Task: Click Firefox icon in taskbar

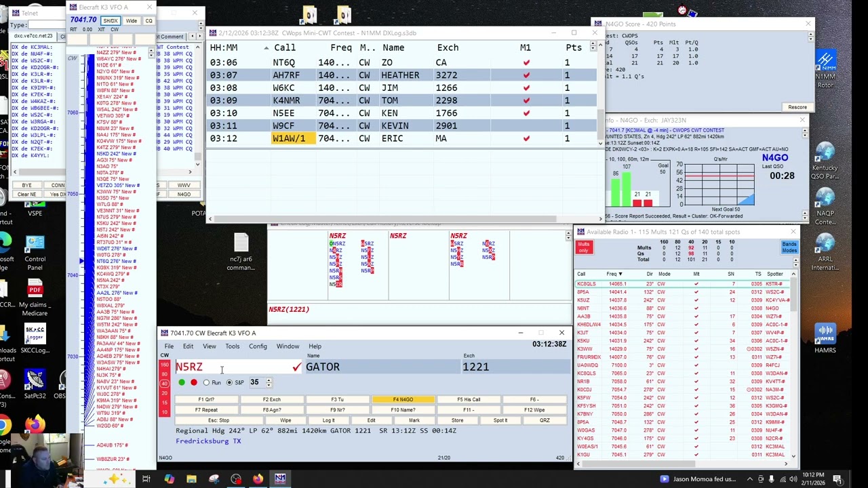Action: [x=258, y=479]
